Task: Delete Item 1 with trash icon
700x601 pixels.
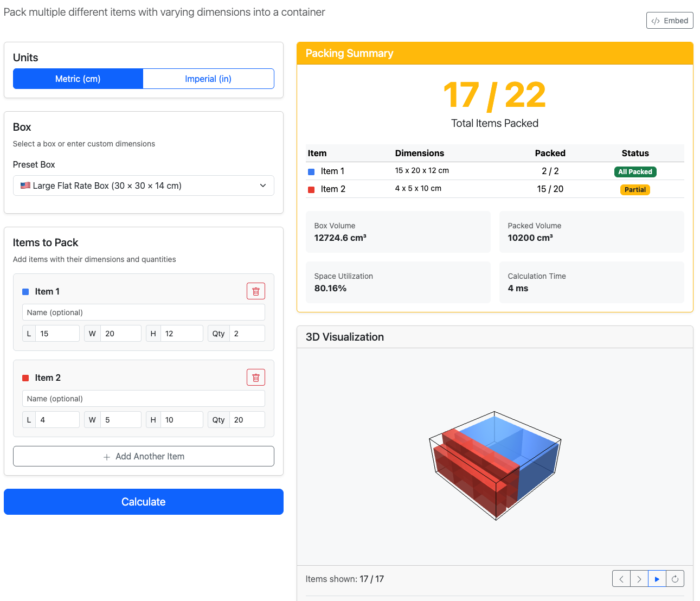Action: coord(256,291)
